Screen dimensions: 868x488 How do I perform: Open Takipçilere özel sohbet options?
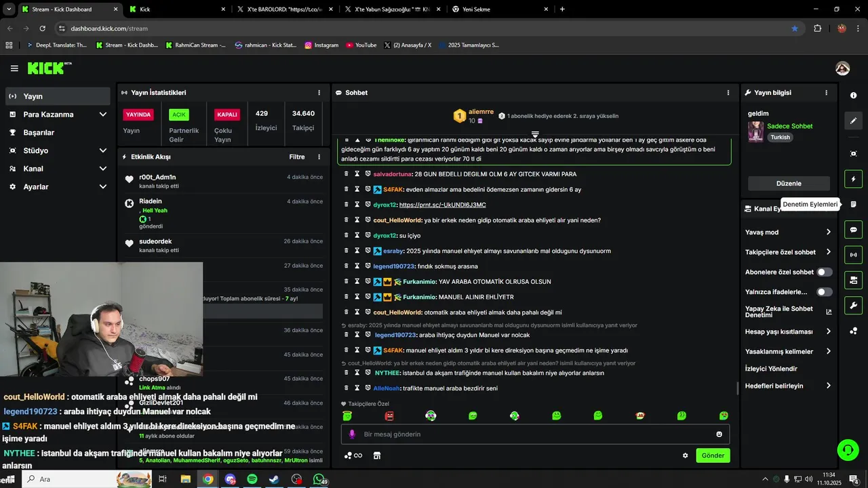(x=788, y=252)
